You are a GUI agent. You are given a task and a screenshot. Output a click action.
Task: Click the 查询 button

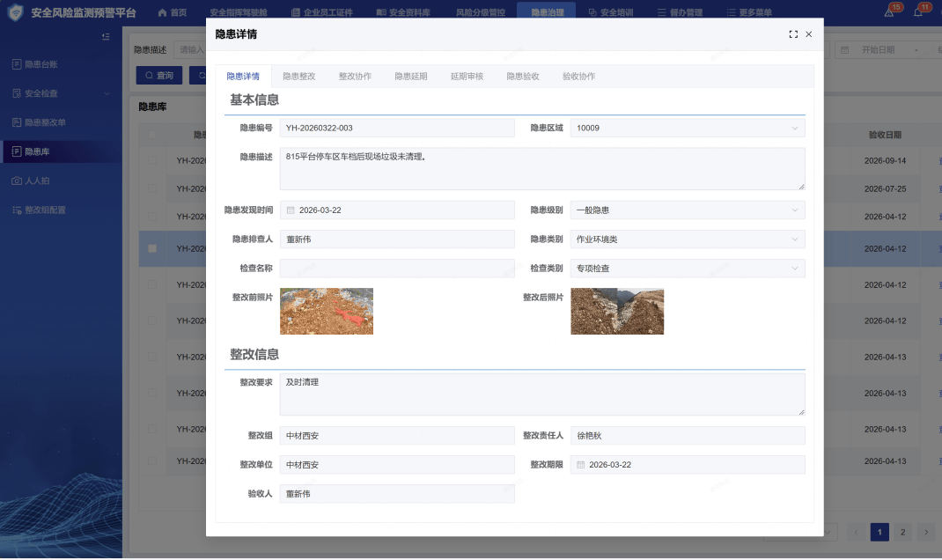click(159, 76)
